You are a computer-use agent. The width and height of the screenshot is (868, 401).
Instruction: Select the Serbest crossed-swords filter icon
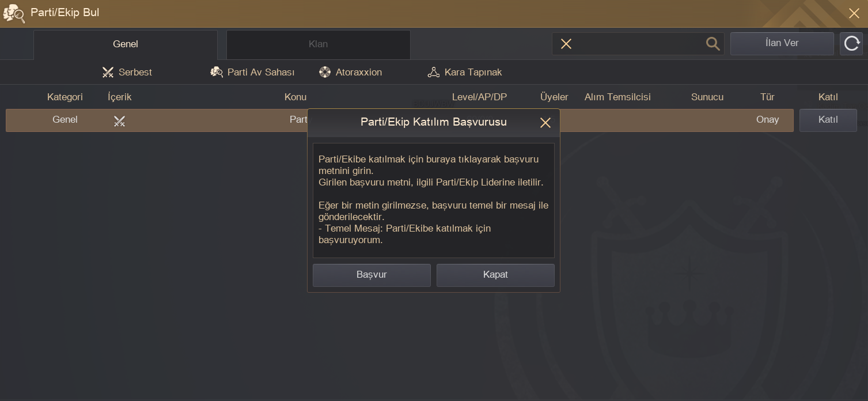coord(108,73)
